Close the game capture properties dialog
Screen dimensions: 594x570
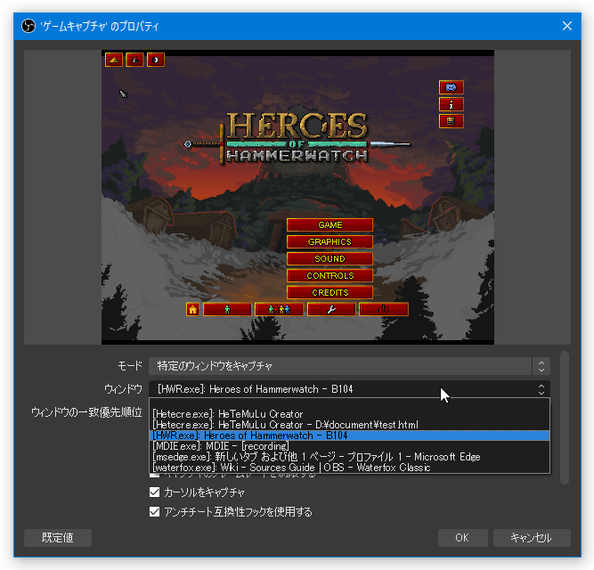[567, 26]
